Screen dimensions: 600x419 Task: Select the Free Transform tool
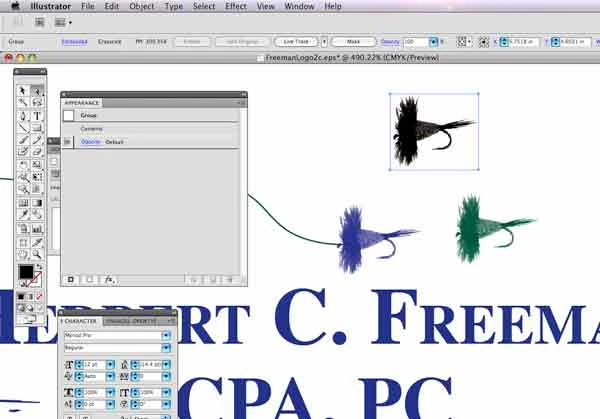(37, 177)
